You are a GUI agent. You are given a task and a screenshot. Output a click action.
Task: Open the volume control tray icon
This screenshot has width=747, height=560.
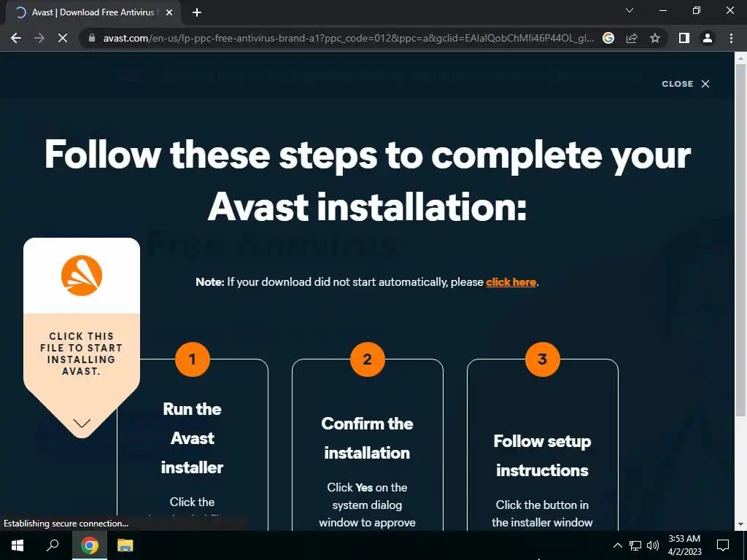[653, 545]
